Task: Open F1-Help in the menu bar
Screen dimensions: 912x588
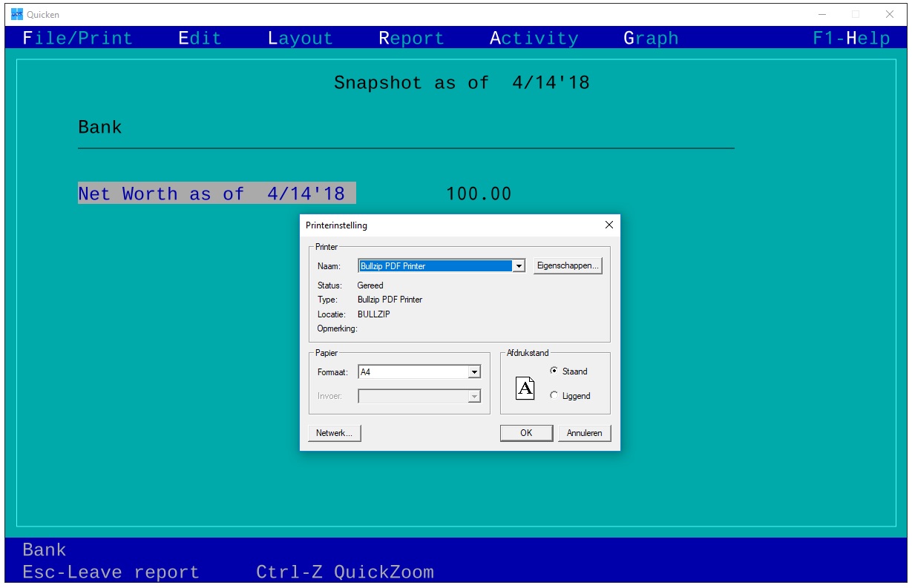Action: coord(851,39)
